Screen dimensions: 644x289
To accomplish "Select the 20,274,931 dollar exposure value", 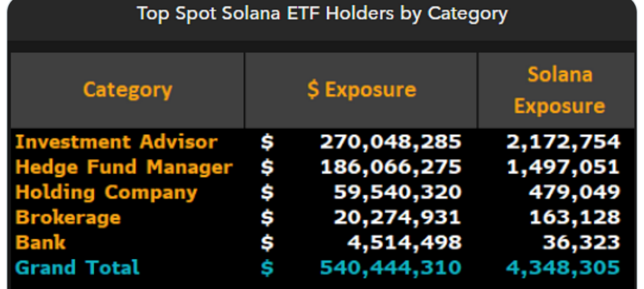I will point(397,217).
